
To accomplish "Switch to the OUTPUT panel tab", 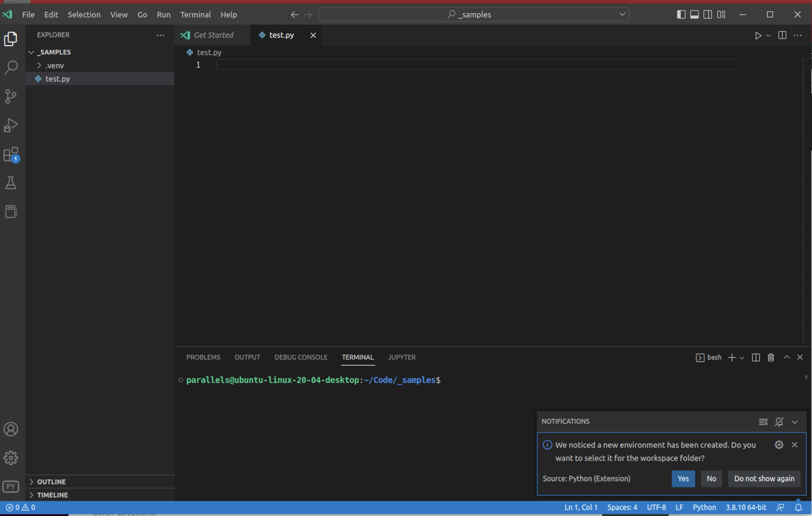I will [x=247, y=357].
